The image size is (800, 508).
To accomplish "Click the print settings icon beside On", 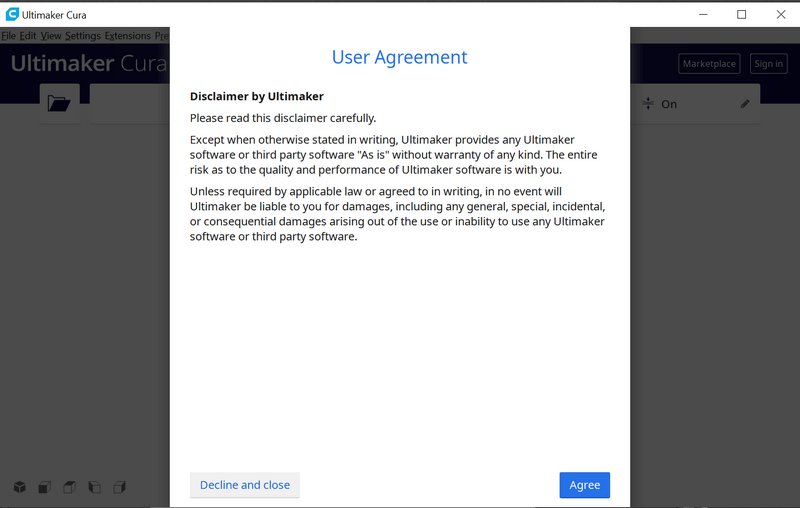I will point(648,104).
